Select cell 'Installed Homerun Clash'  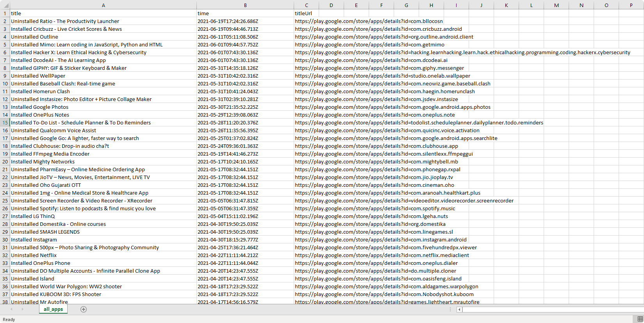click(x=103, y=91)
